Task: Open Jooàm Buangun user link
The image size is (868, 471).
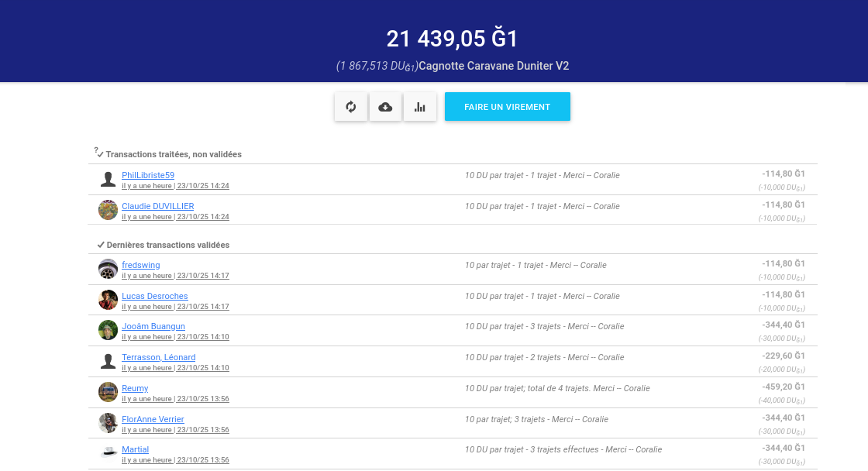Action: coord(153,326)
